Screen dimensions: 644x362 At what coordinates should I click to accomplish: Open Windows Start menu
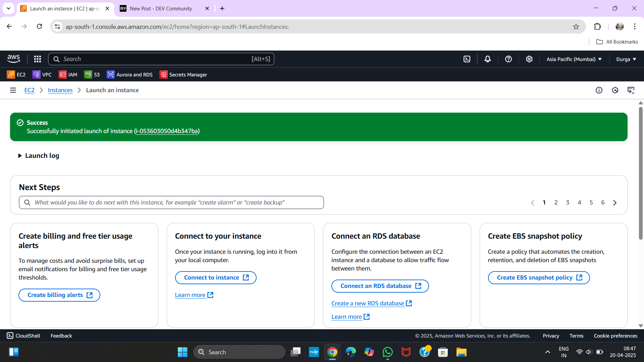point(182,352)
